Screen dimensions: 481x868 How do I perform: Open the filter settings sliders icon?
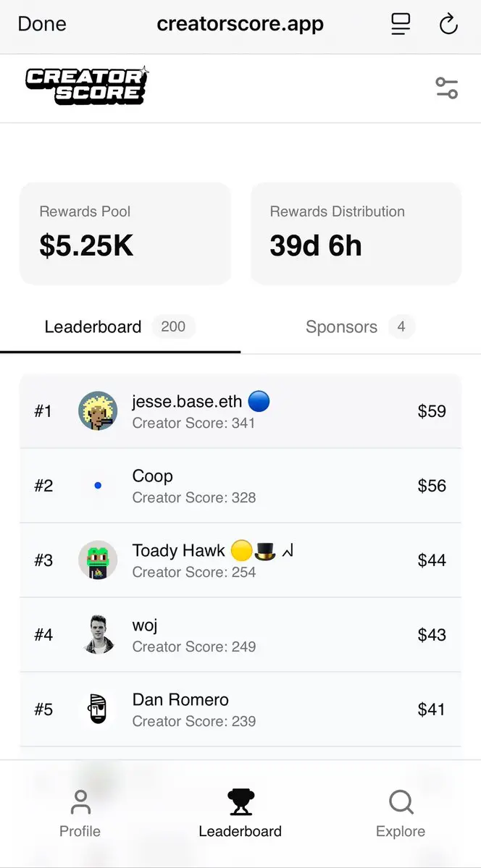coord(446,88)
